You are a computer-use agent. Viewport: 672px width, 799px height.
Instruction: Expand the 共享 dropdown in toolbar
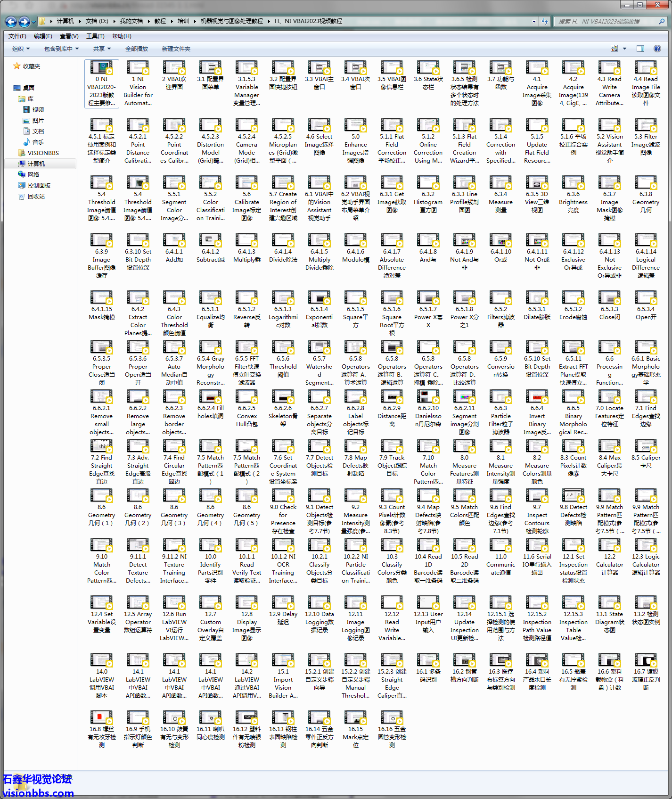tap(102, 49)
